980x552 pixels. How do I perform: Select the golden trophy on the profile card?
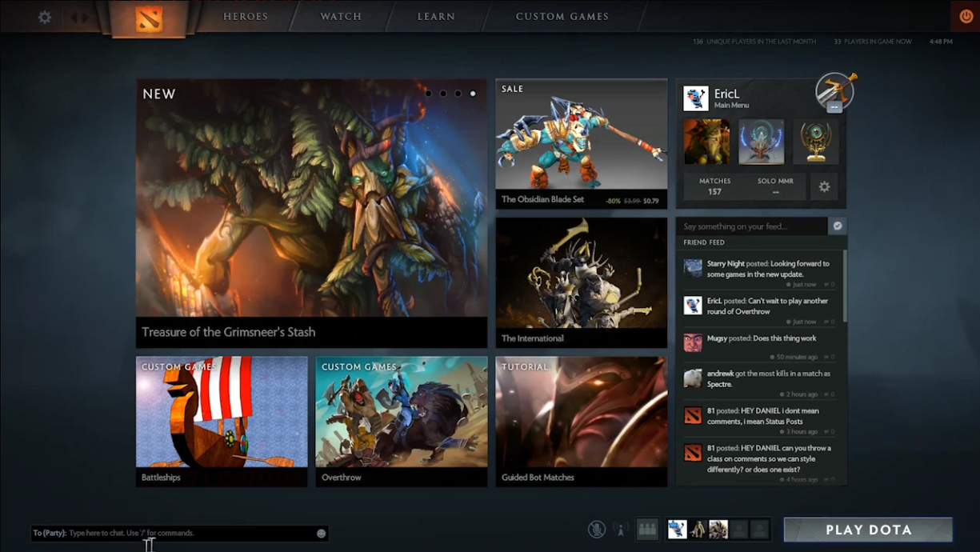[x=816, y=142]
